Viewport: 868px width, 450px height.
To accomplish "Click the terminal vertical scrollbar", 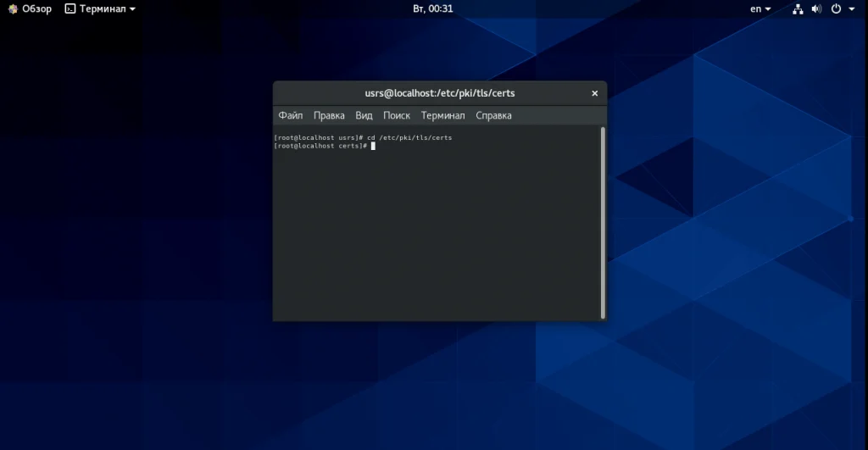I will click(x=603, y=223).
